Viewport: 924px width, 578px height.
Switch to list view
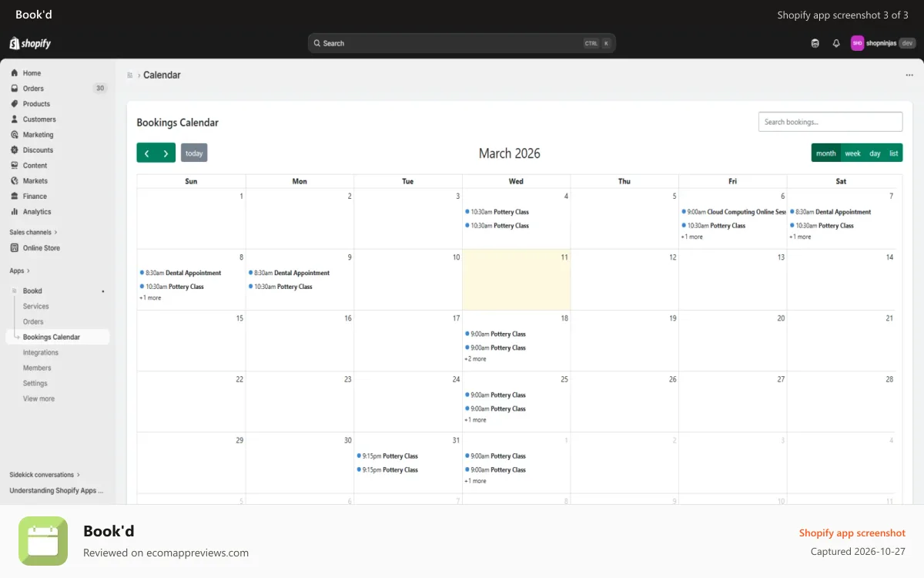894,153
